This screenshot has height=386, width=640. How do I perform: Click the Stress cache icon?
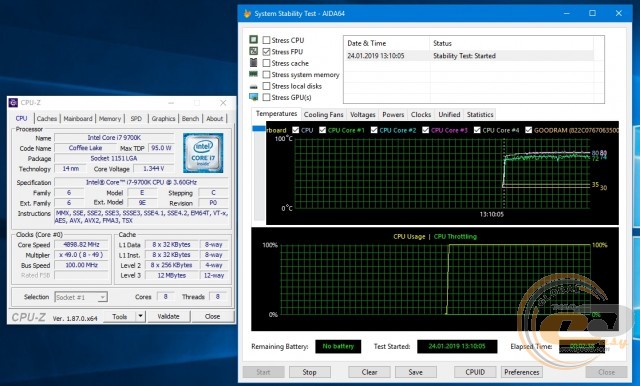coord(253,62)
